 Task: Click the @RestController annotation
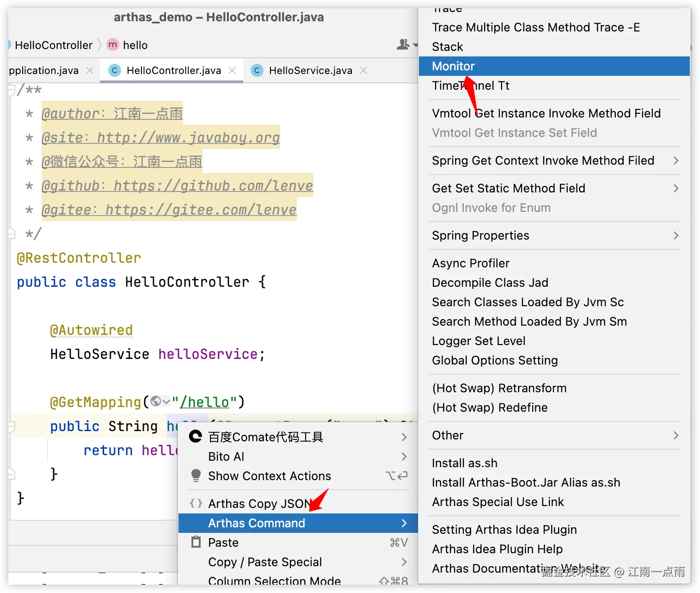[x=79, y=258]
